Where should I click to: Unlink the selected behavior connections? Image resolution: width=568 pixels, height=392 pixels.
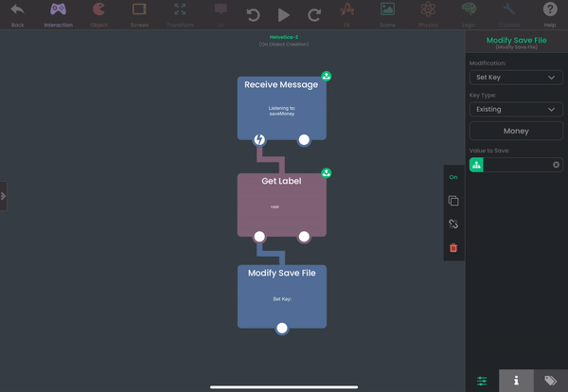[x=453, y=223]
